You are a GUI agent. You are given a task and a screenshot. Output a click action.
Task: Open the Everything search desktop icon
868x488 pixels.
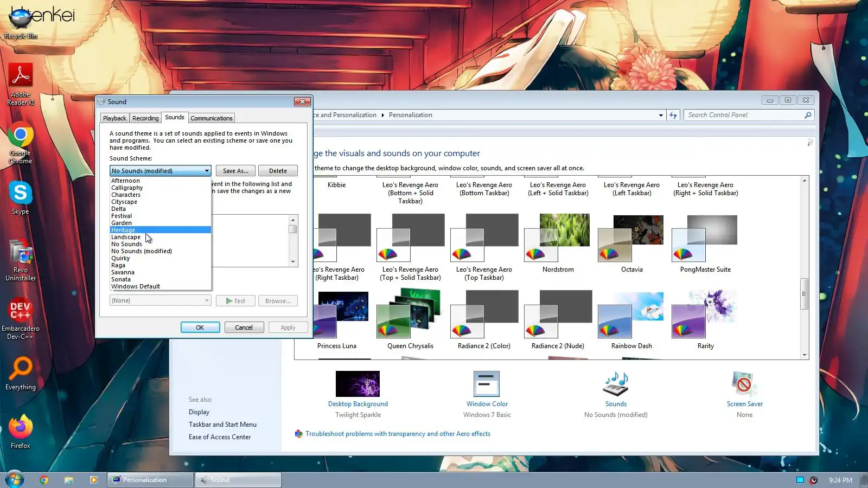click(21, 374)
